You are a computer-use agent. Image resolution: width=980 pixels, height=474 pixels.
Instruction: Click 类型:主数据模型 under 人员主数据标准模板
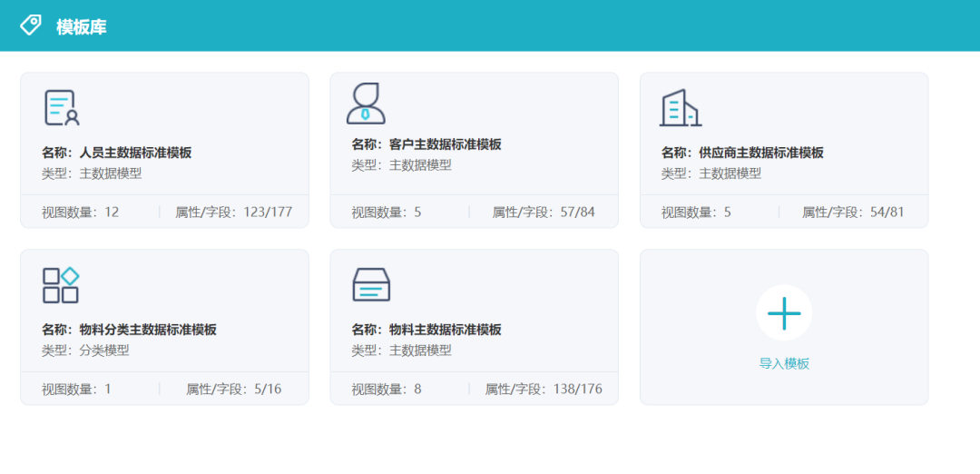(92, 173)
